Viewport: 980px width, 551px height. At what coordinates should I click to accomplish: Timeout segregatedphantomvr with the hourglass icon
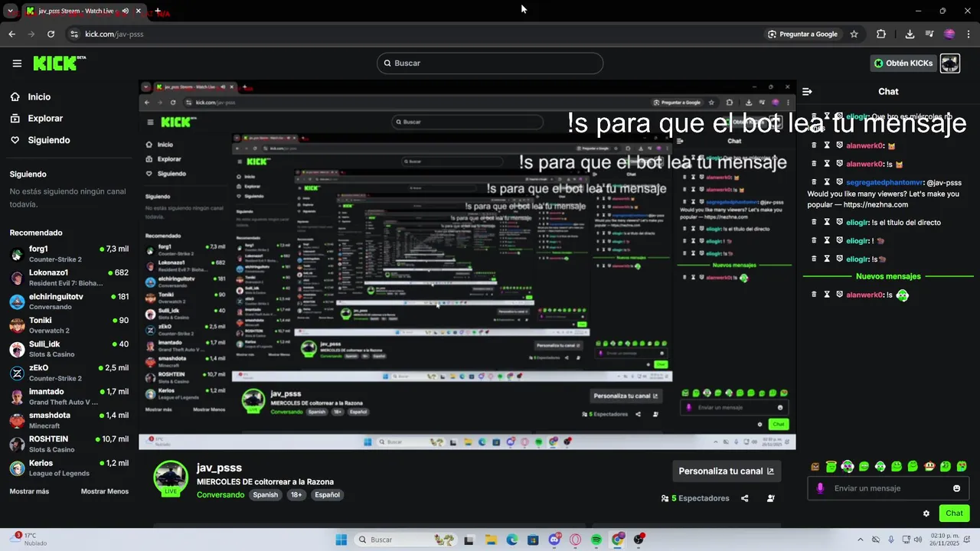click(827, 182)
